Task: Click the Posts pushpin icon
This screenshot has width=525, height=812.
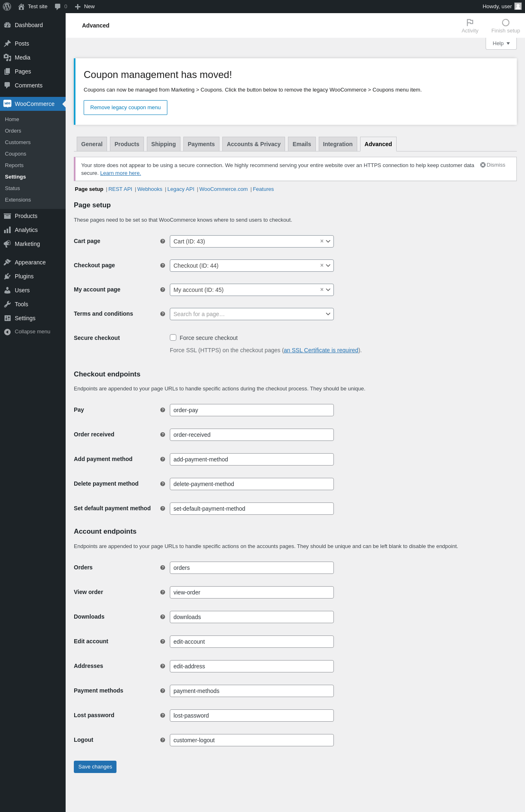Action: 7,44
